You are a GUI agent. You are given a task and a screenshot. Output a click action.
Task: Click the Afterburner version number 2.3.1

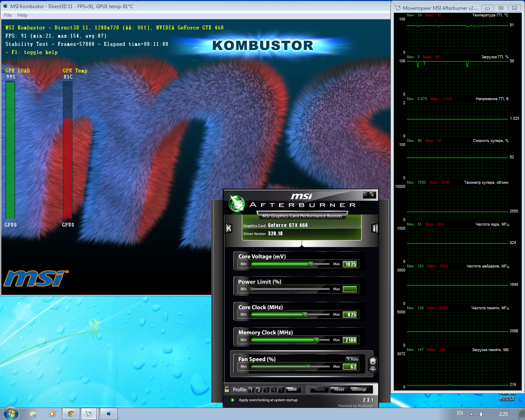(x=368, y=400)
